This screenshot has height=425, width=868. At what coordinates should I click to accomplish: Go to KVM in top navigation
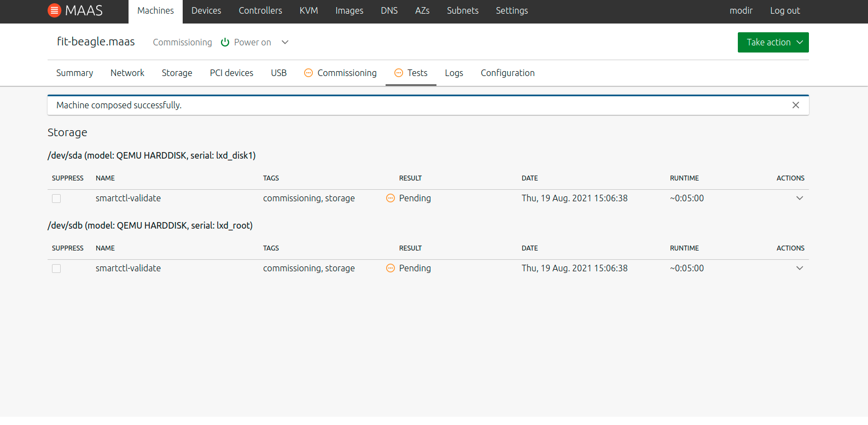coord(308,10)
